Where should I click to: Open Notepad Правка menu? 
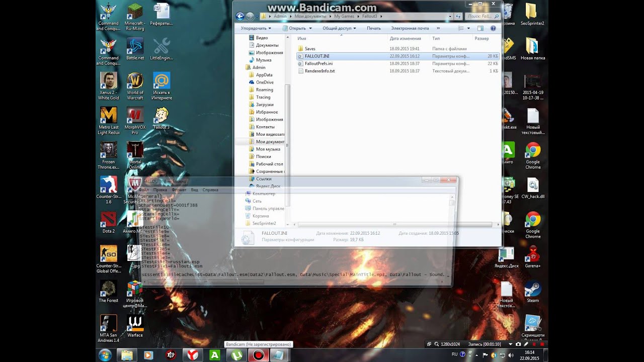click(160, 190)
